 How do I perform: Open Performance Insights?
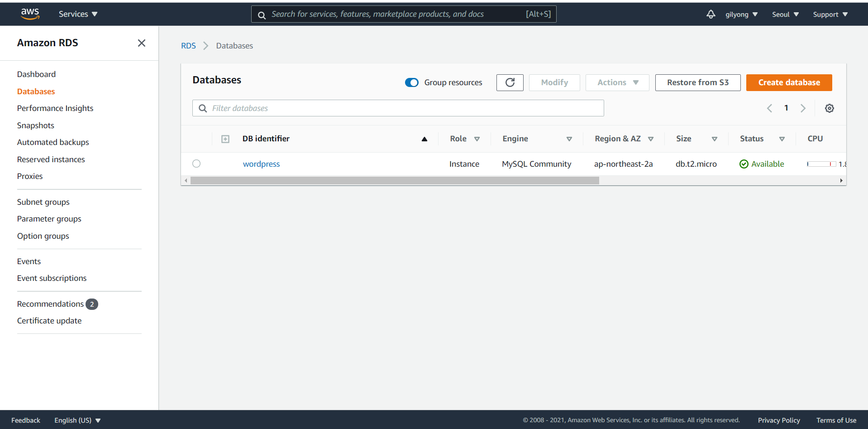55,108
